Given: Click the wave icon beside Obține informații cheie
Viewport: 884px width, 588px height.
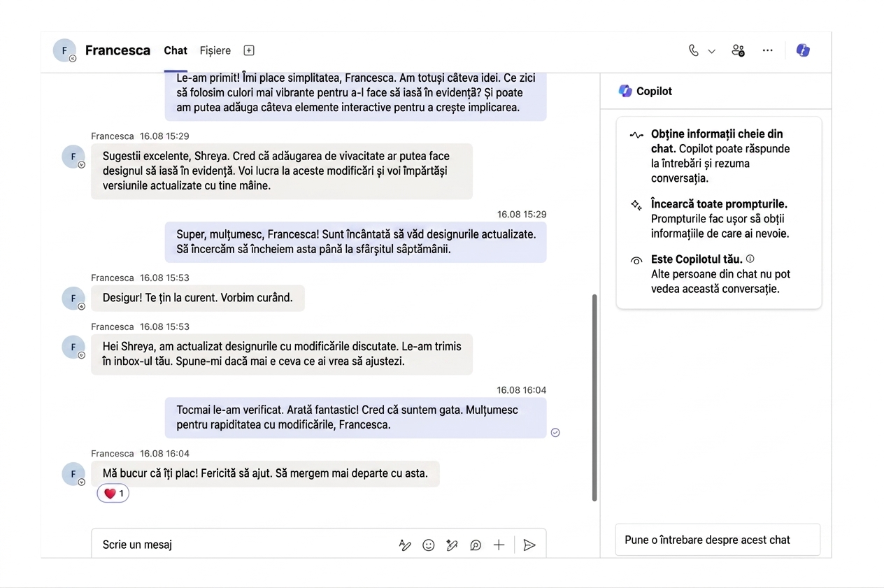Looking at the screenshot, I should (x=636, y=134).
